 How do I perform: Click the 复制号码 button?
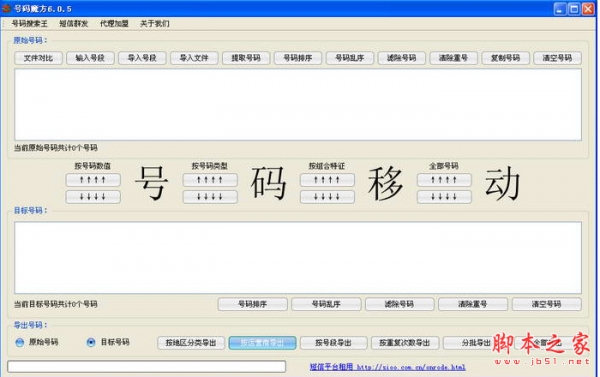click(x=505, y=58)
